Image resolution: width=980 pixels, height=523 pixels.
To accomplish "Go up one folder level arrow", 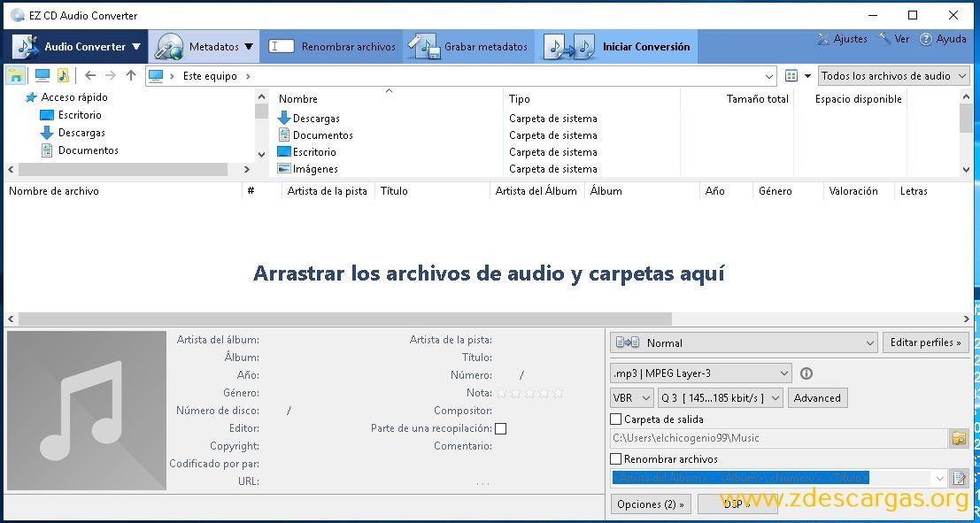I will [x=131, y=75].
